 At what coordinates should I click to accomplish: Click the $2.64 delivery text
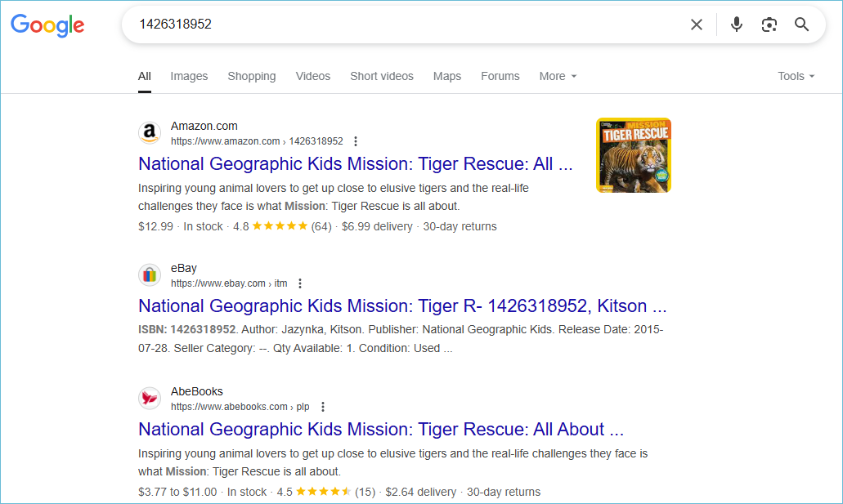click(x=420, y=493)
